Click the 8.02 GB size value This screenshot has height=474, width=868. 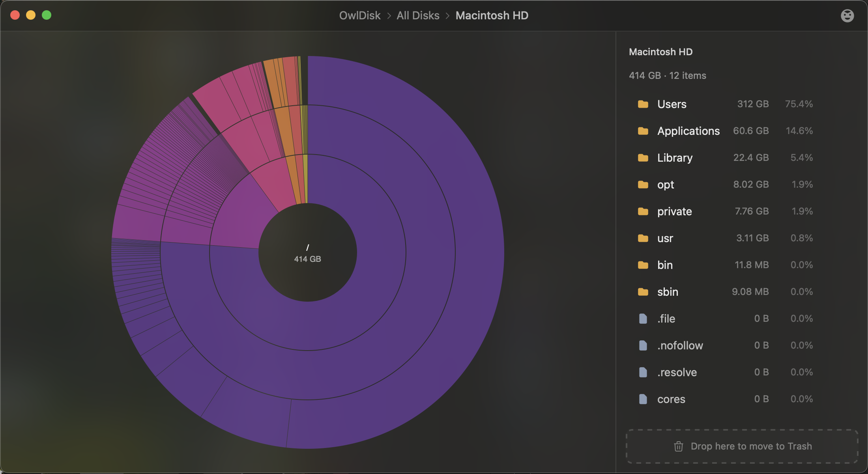(751, 185)
